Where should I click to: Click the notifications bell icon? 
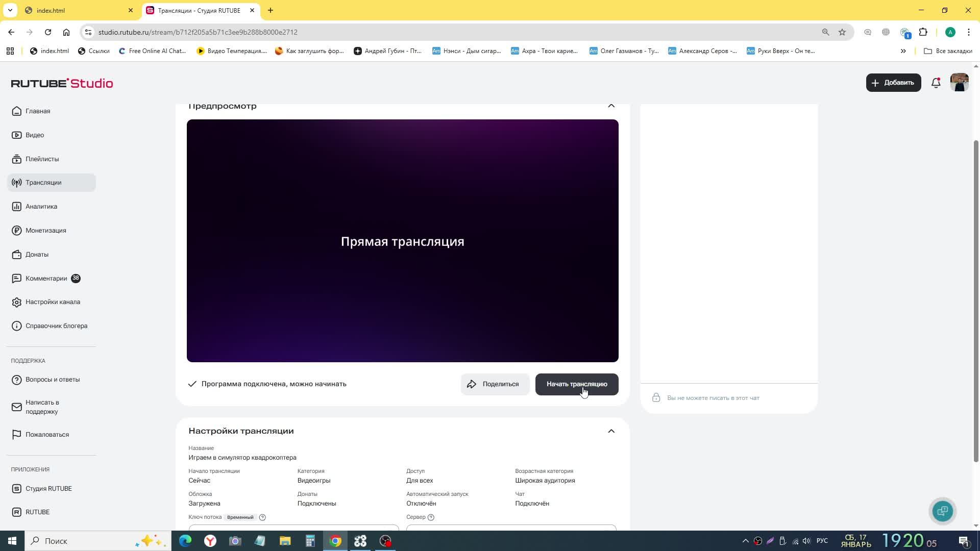pyautogui.click(x=936, y=83)
